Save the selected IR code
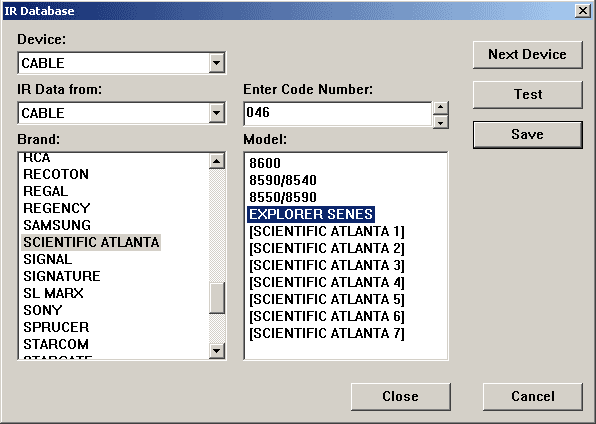596x424 pixels. coord(528,135)
